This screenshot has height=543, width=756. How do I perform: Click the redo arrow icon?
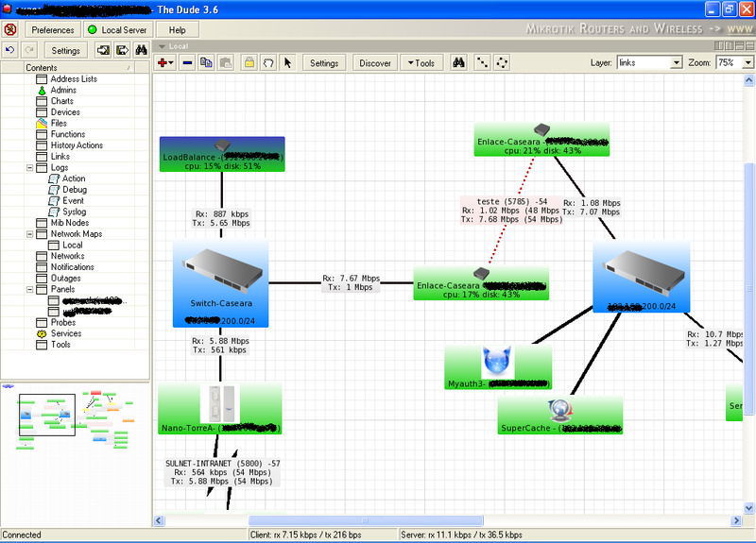coord(29,50)
